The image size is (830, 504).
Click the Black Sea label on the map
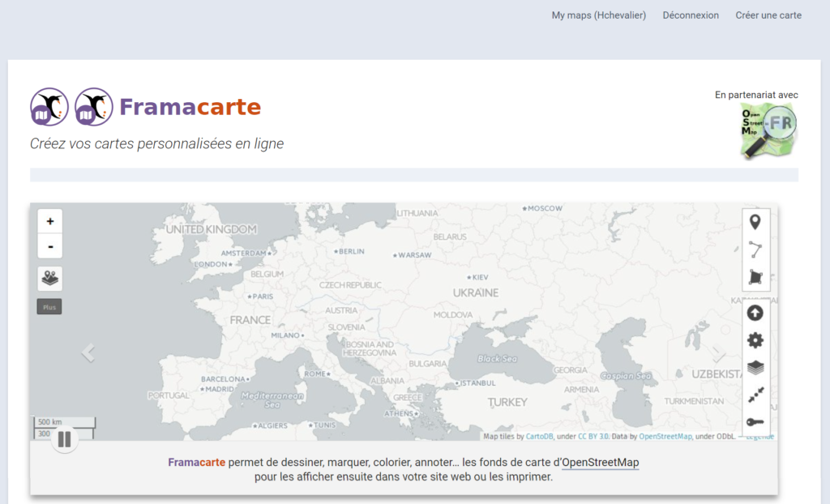click(497, 359)
